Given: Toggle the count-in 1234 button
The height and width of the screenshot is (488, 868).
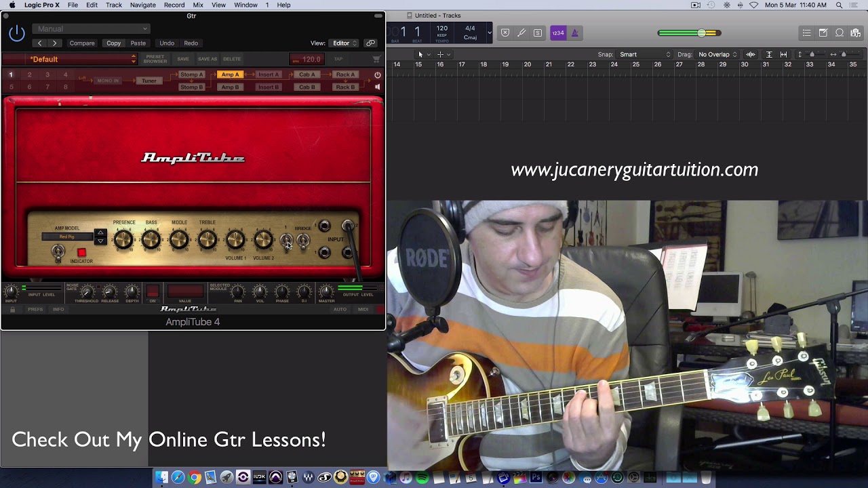Looking at the screenshot, I should [558, 33].
